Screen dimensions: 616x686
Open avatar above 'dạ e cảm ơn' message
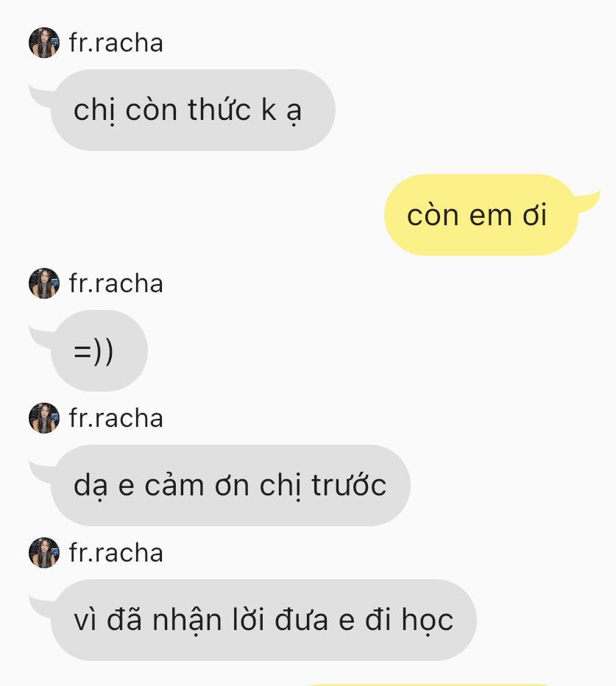pyautogui.click(x=43, y=418)
